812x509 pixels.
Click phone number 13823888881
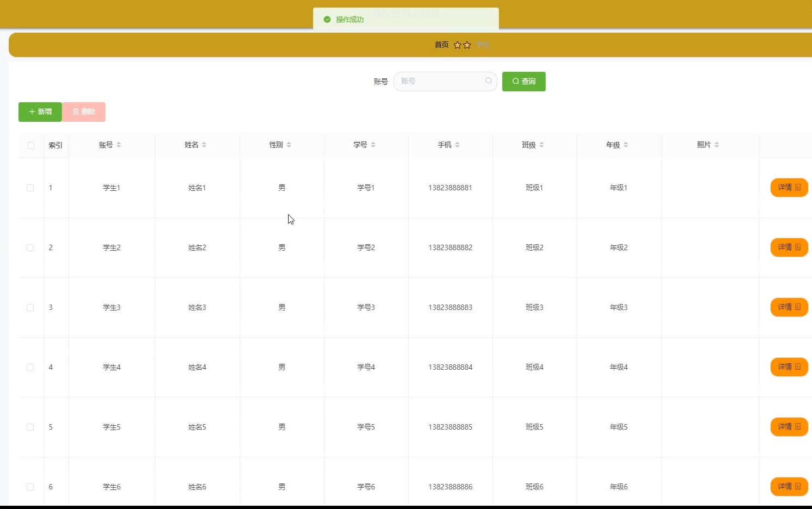pyautogui.click(x=450, y=188)
